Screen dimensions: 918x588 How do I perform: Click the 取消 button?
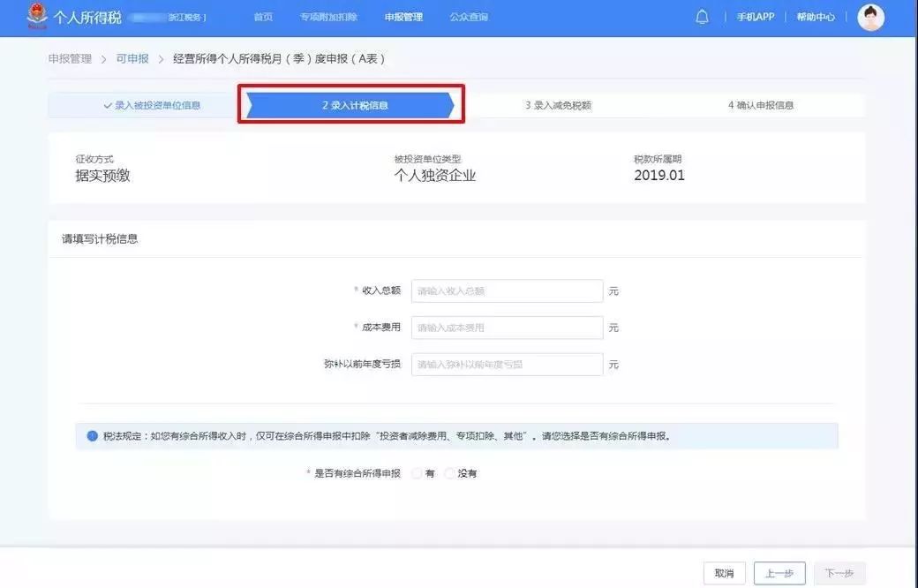coord(724,573)
